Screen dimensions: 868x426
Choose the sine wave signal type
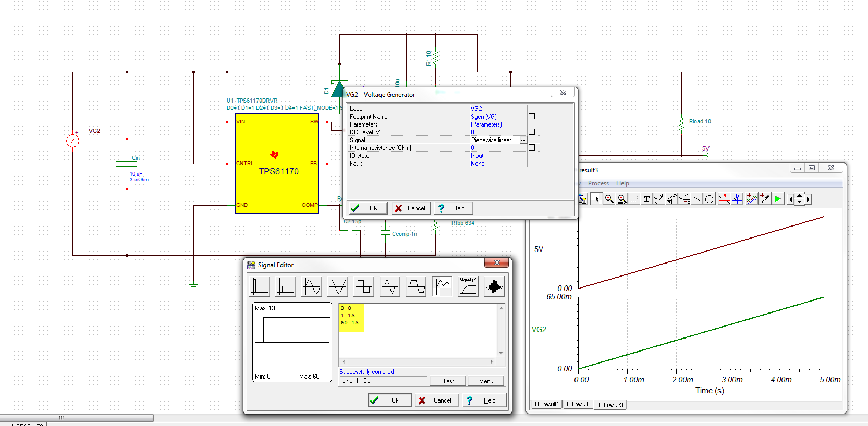click(312, 286)
